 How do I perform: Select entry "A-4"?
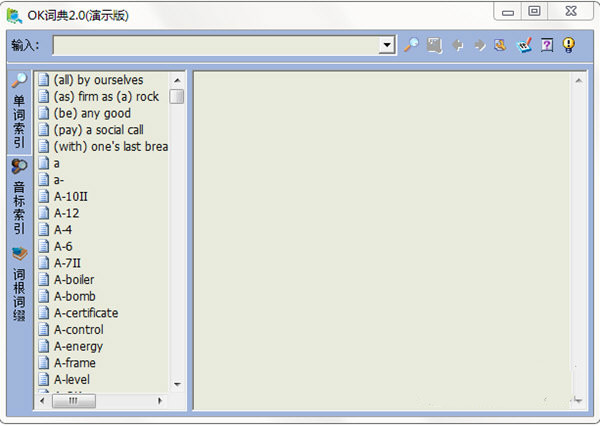63,230
